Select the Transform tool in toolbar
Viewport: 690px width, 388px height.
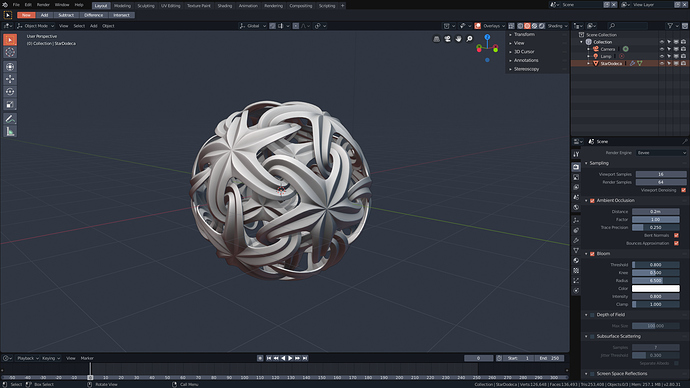(x=10, y=66)
